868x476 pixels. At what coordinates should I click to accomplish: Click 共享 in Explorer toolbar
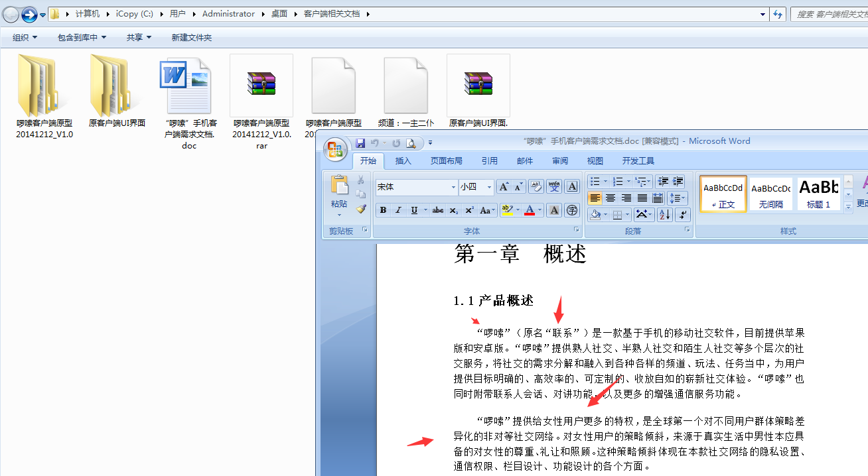[139, 38]
